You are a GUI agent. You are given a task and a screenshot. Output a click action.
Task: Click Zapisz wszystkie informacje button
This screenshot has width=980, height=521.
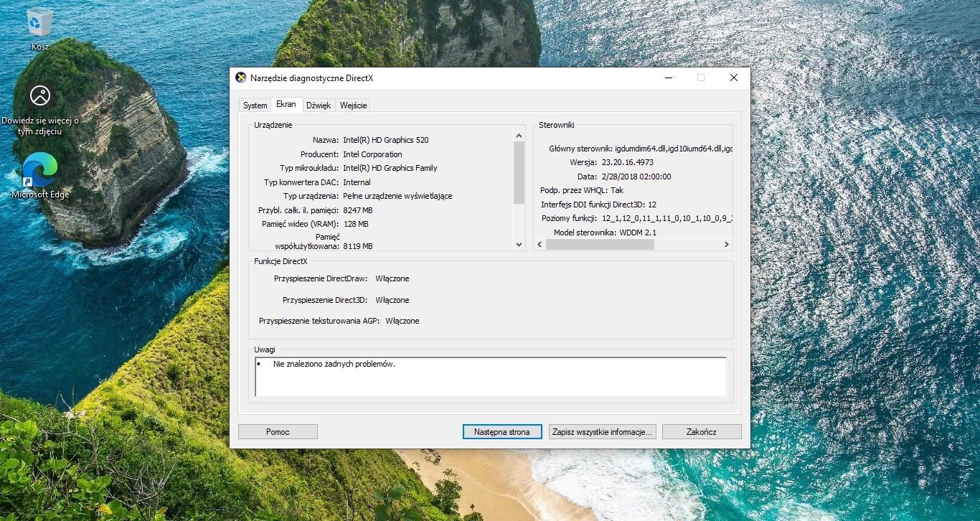pos(603,432)
